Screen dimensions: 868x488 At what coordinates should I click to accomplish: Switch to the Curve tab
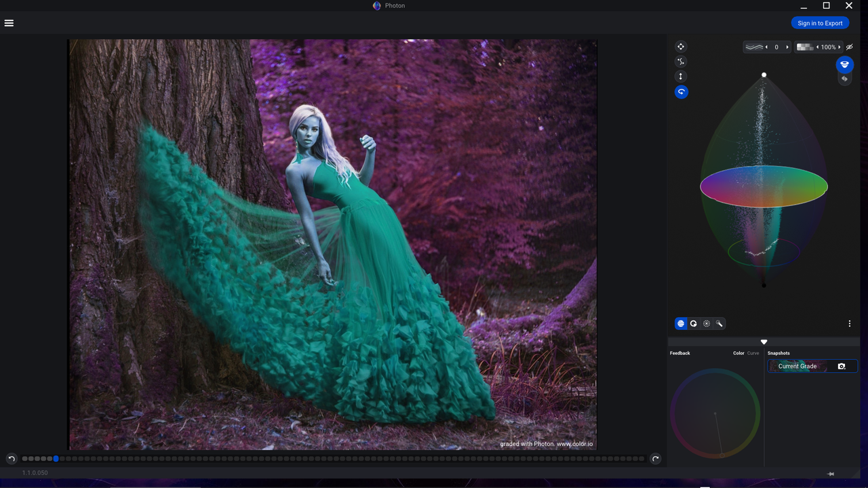[x=753, y=353]
